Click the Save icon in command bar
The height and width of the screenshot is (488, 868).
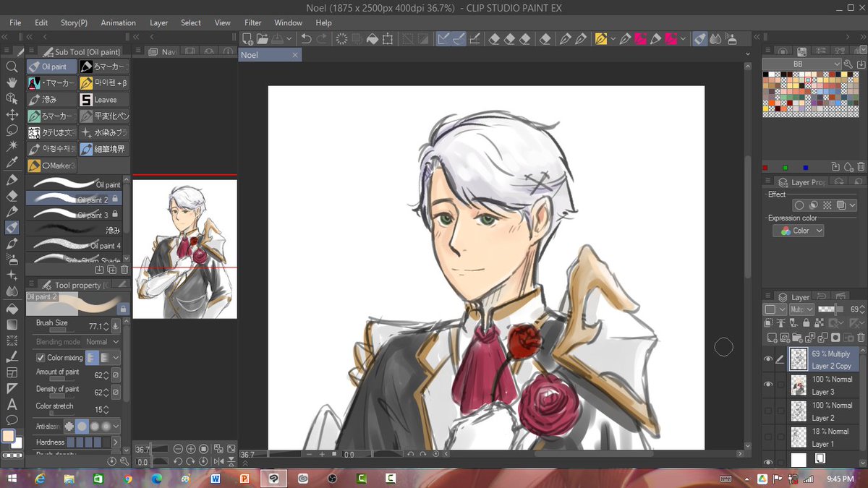pos(278,38)
